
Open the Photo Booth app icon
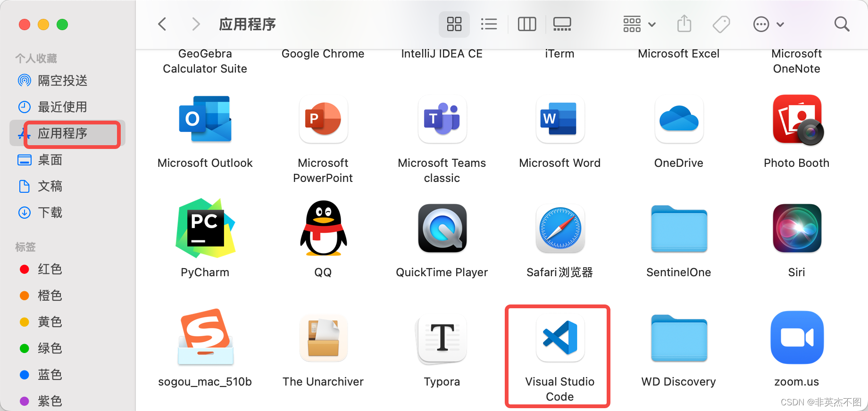tap(798, 120)
